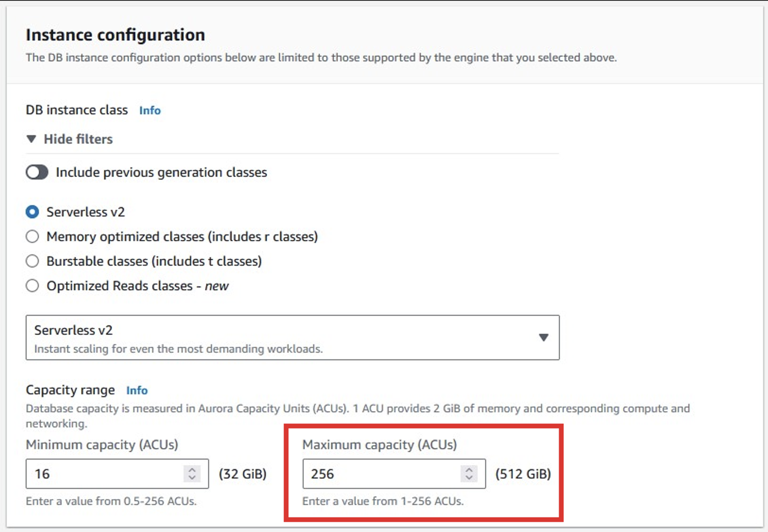Viewport: 768px width, 532px height.
Task: Select the Serverless v2 radio button
Action: point(33,212)
